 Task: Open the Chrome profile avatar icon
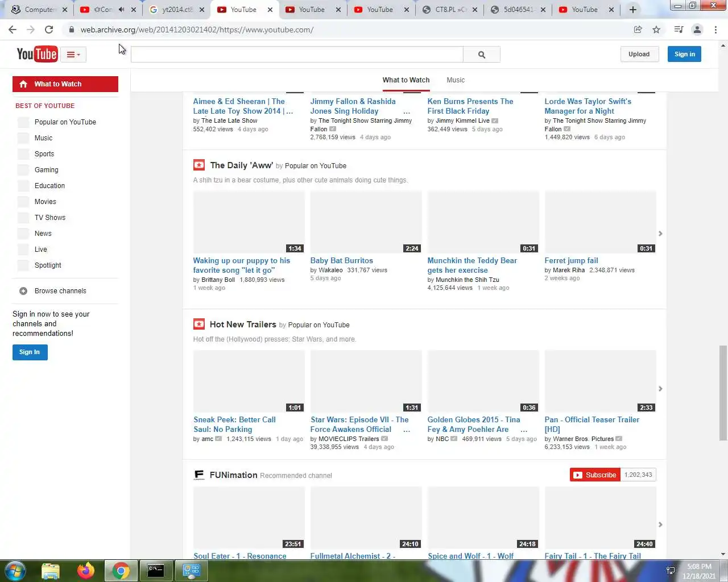[697, 30]
